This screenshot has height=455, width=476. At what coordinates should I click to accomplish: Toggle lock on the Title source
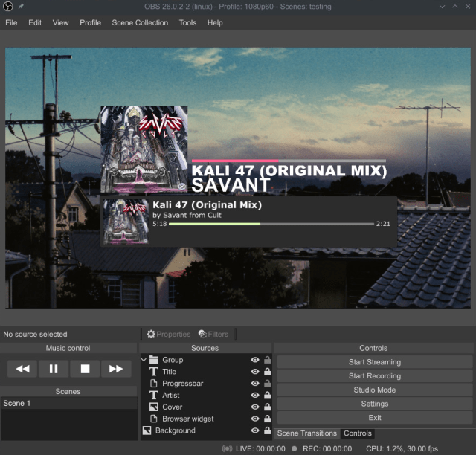pyautogui.click(x=268, y=372)
